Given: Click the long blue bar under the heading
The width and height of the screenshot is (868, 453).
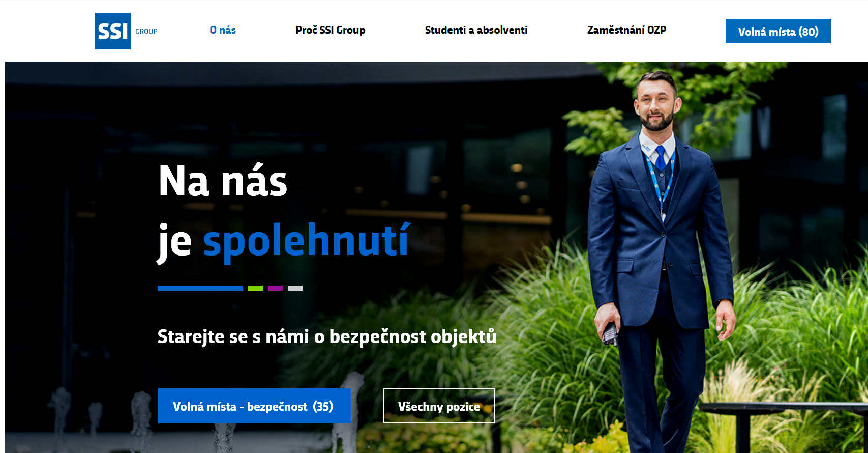Looking at the screenshot, I should 200,288.
